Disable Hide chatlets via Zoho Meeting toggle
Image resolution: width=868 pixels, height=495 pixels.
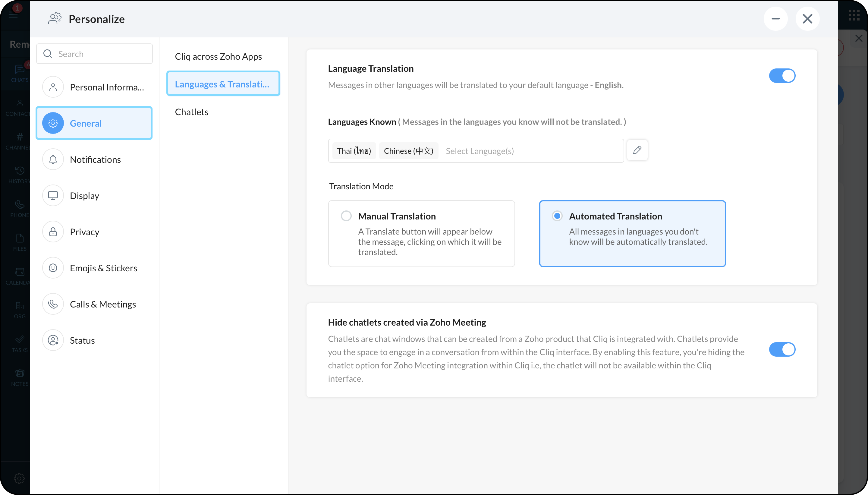tap(782, 349)
